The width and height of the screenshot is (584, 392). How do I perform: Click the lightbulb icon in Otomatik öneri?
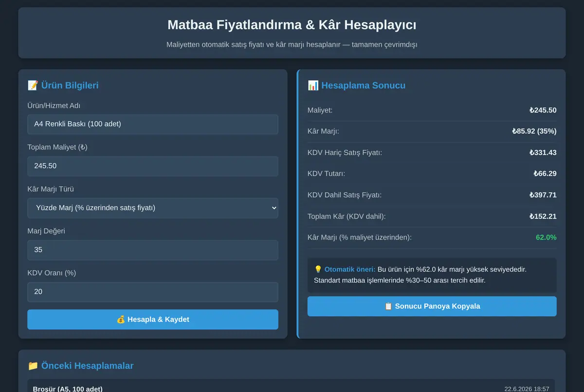pos(318,269)
